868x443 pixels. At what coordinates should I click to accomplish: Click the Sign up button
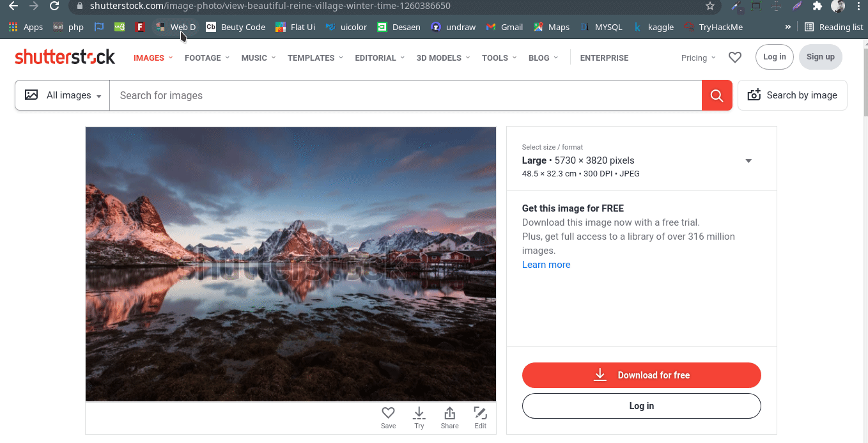coord(820,57)
